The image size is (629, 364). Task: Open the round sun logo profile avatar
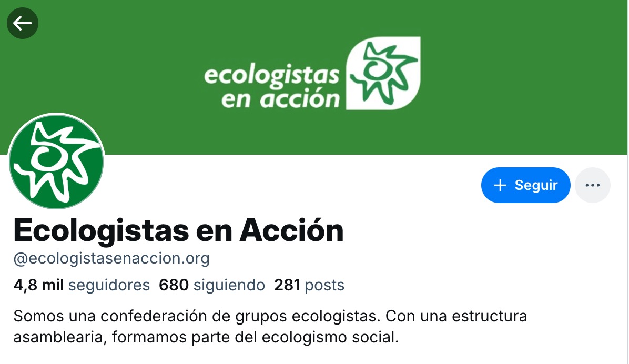click(56, 161)
